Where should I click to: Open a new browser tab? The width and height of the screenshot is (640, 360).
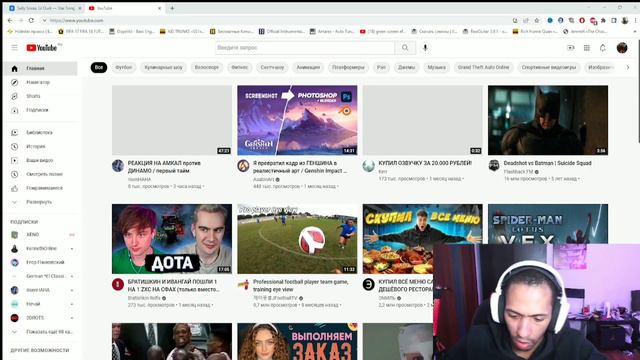[172, 8]
